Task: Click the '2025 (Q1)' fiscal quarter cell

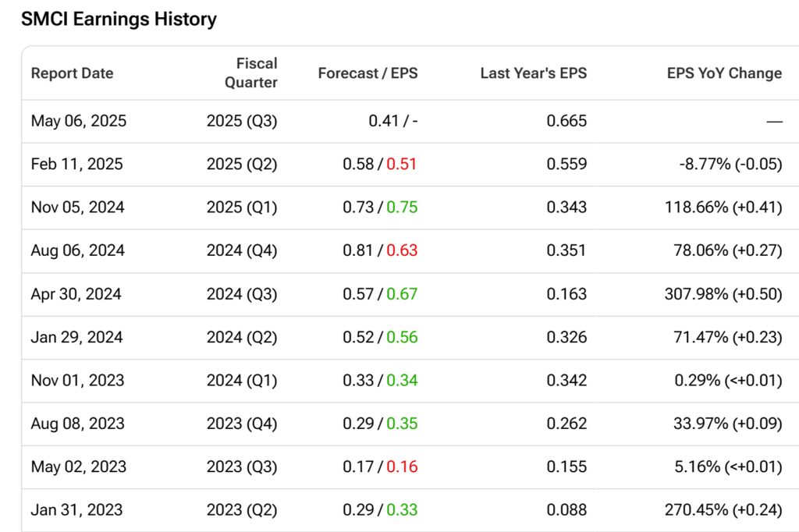Action: coord(242,207)
